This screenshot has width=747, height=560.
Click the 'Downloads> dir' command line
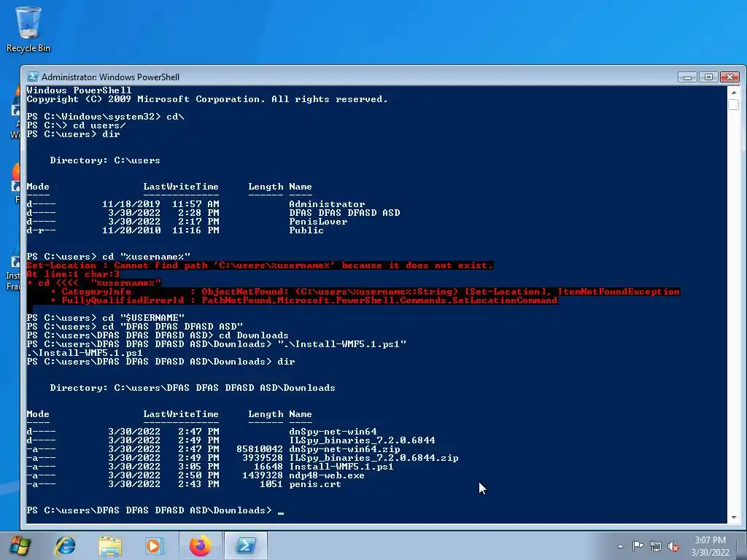[x=161, y=362]
